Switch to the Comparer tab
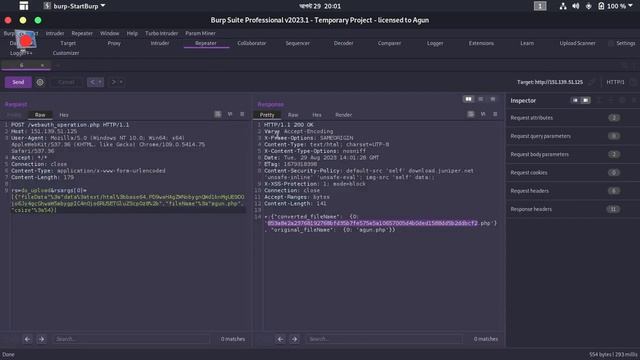 click(389, 43)
